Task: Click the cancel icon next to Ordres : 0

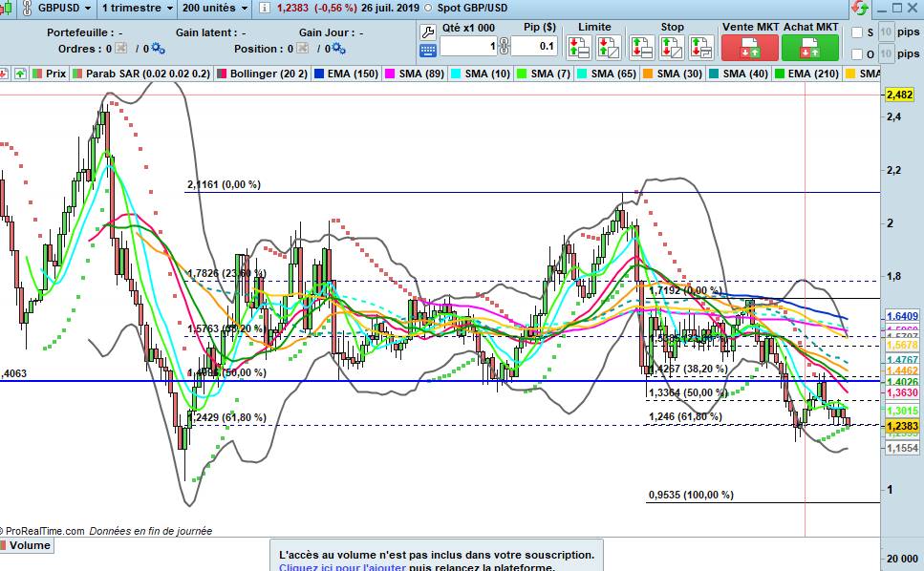Action: (x=120, y=48)
